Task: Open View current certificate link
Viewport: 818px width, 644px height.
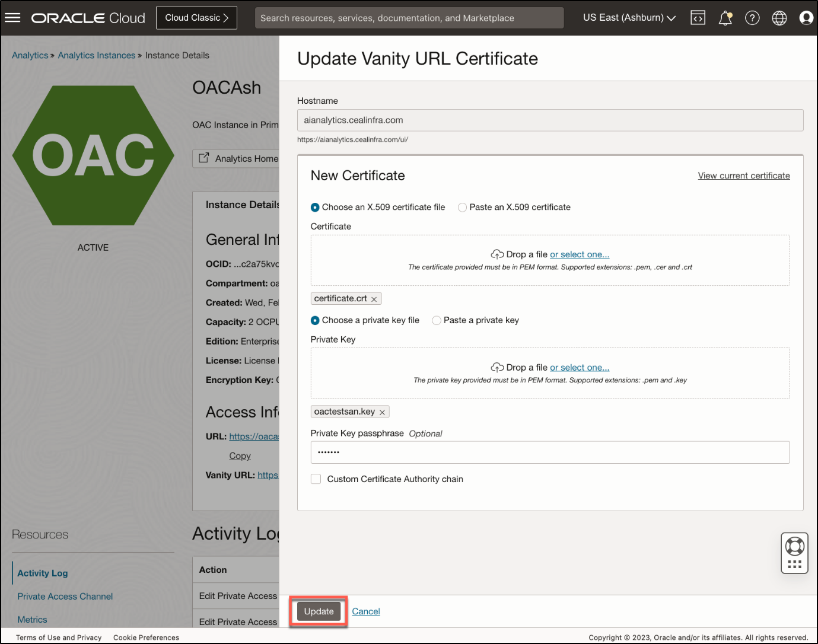Action: point(744,176)
